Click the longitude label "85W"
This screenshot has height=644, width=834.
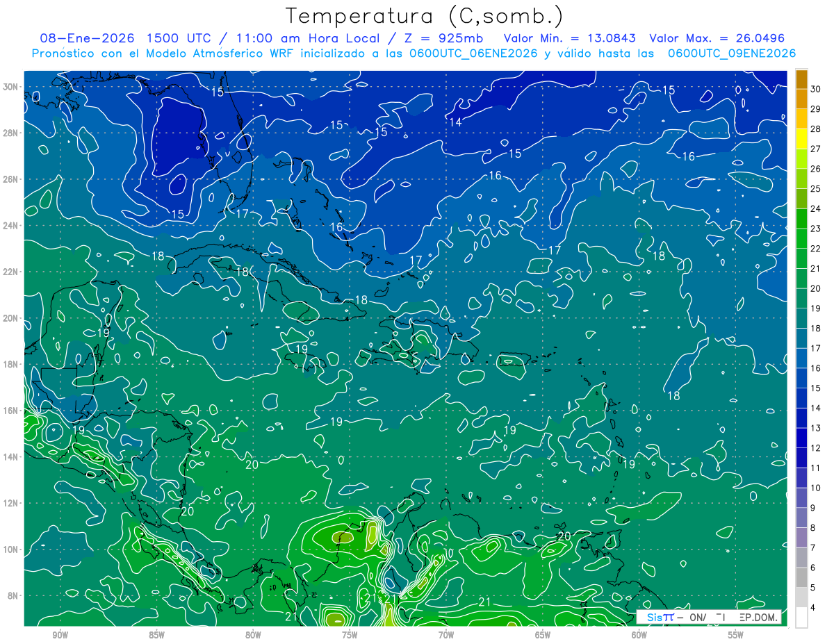click(x=156, y=635)
